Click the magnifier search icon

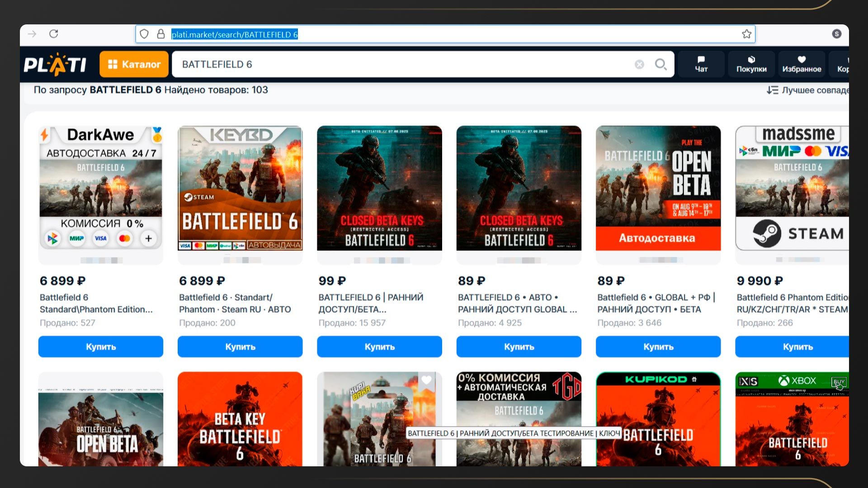coord(660,65)
